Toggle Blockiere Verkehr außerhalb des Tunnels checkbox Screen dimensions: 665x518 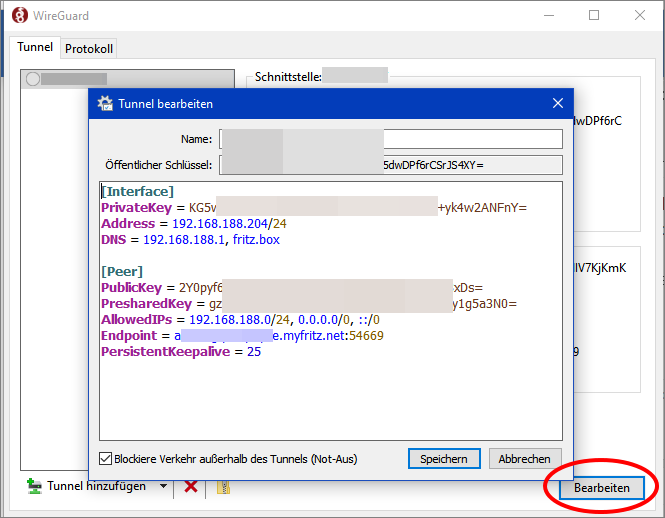pos(105,459)
